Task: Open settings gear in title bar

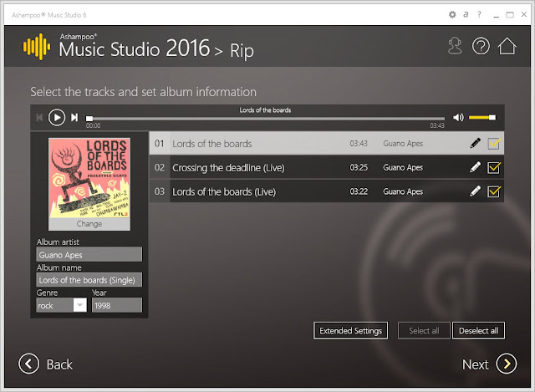Action: (452, 15)
